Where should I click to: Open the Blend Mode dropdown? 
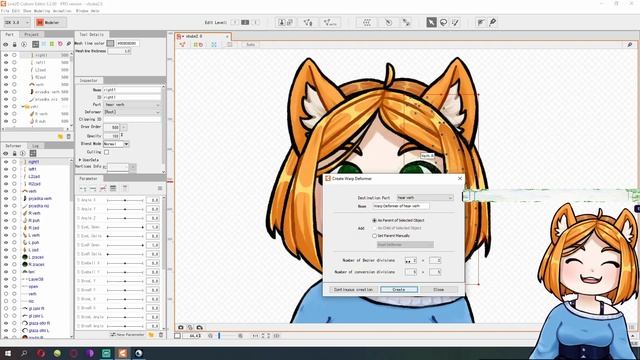tap(116, 144)
